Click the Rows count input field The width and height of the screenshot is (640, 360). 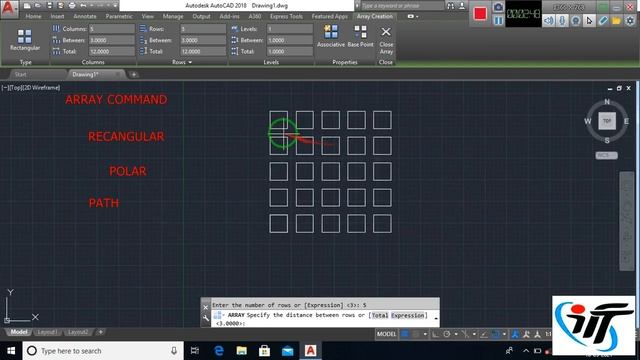[x=203, y=29]
